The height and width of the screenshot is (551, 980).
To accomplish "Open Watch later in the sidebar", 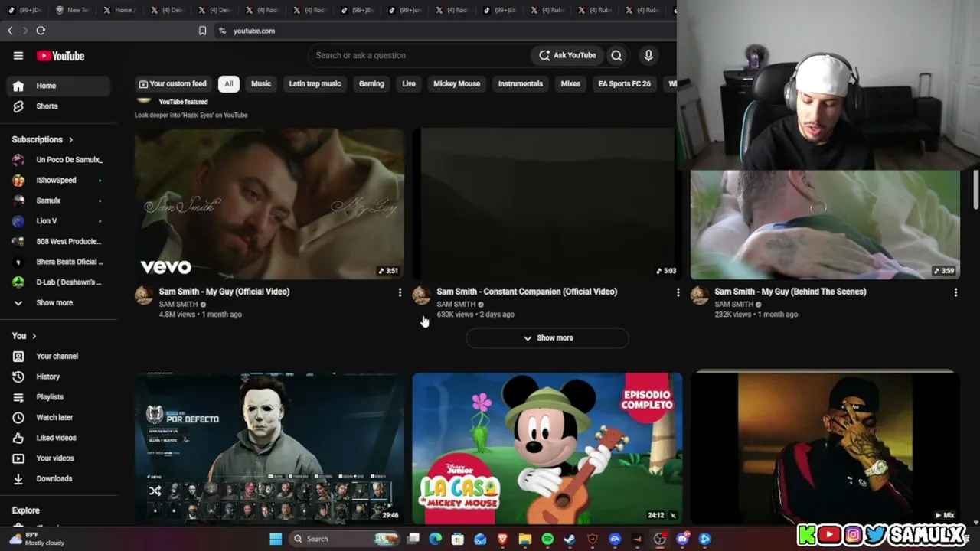I will click(58, 418).
